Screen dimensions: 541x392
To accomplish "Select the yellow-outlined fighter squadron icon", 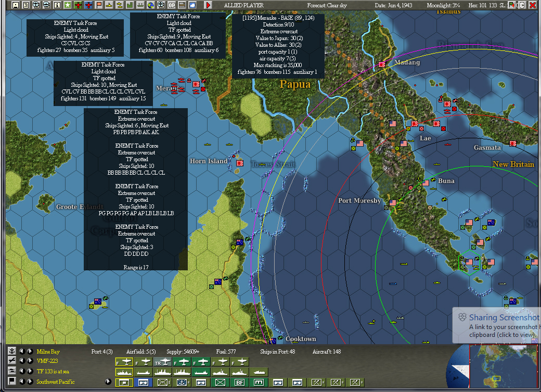I will click(124, 362).
